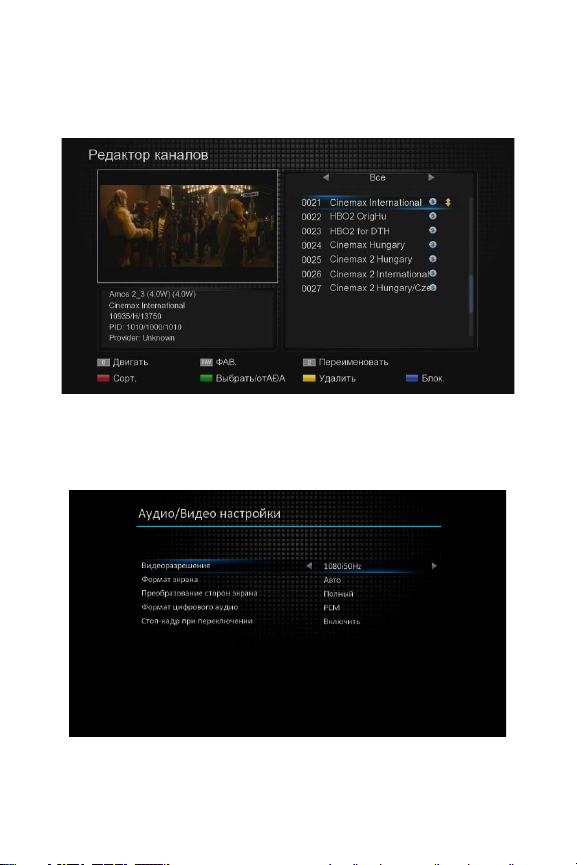Select channel 0025 Cinemax 2 Hungary
The height and width of the screenshot is (865, 577).
coord(368,259)
